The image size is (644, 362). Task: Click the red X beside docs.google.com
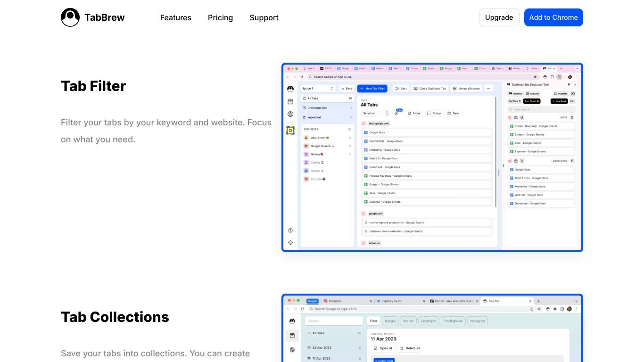point(363,123)
